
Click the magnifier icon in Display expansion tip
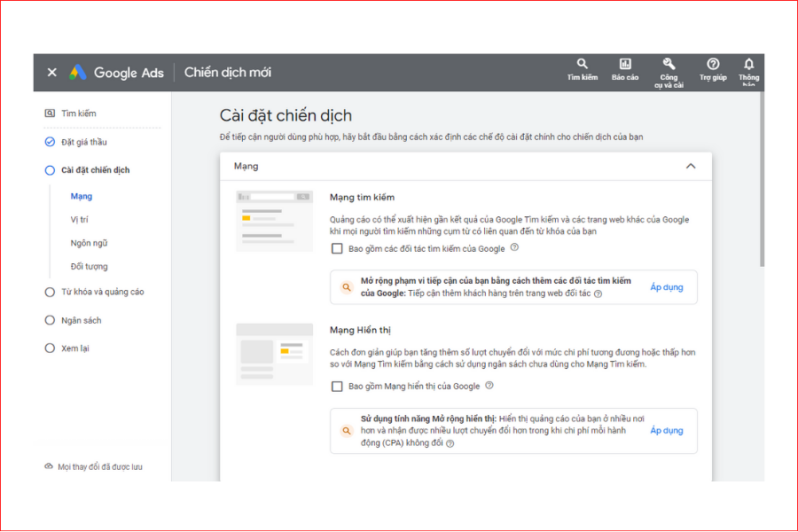click(x=347, y=431)
